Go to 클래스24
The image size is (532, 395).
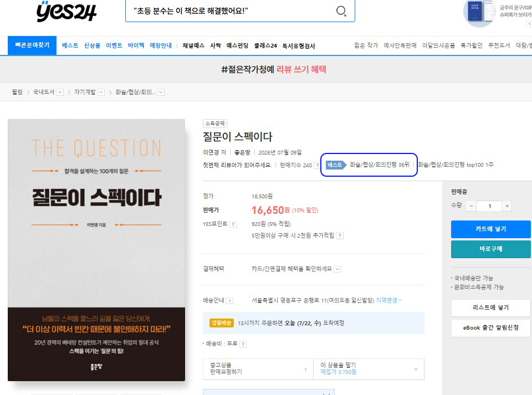click(265, 45)
